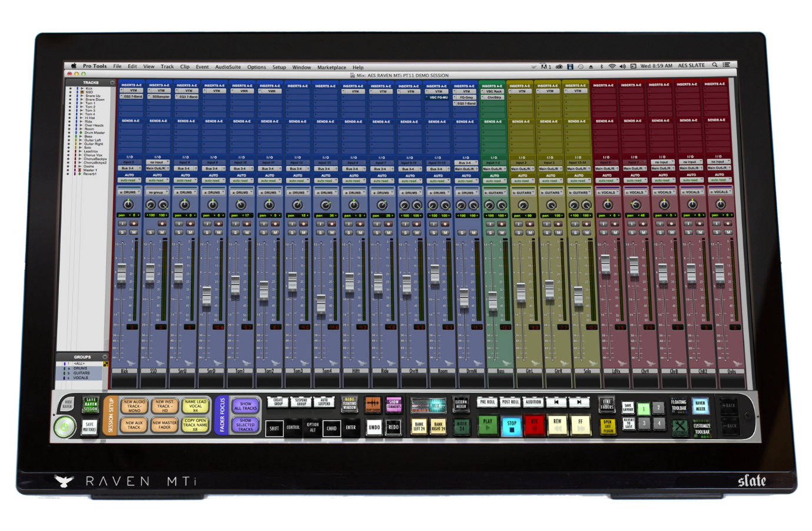Open the Marketplace menu
Image resolution: width=812 pixels, height=531 pixels.
[x=332, y=67]
